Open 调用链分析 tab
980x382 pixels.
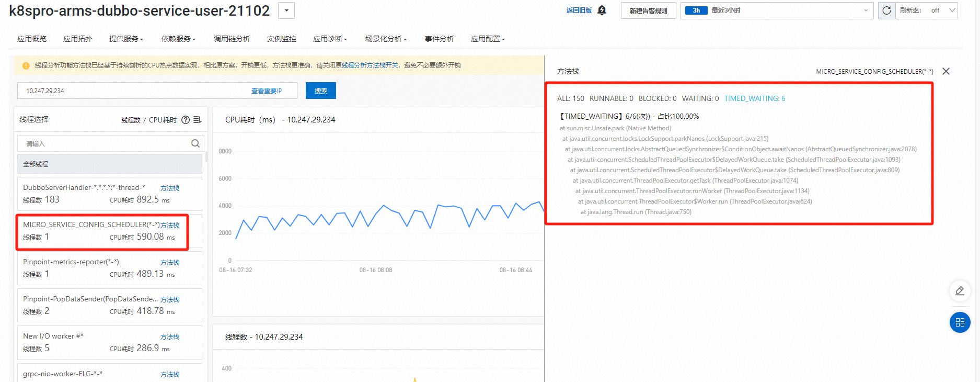click(232, 39)
